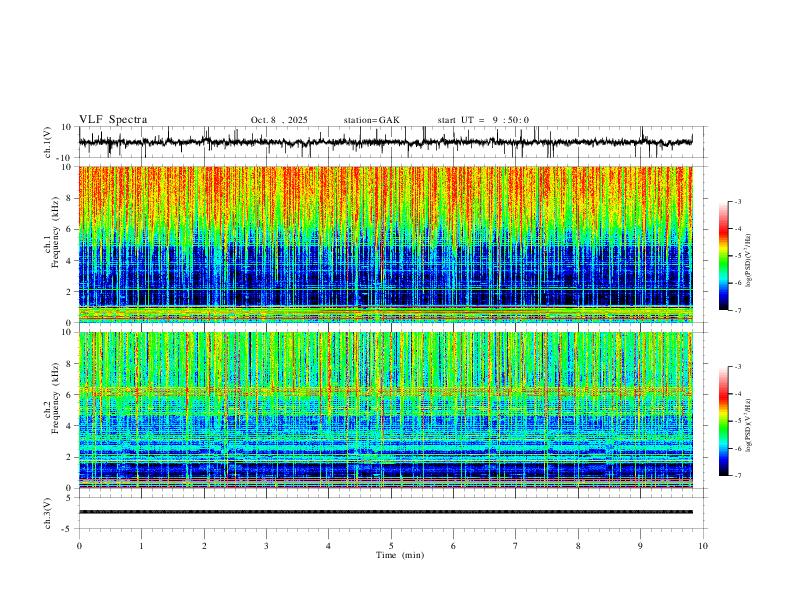Click the ch.1 colorbar log(PSD) label

coord(748,261)
